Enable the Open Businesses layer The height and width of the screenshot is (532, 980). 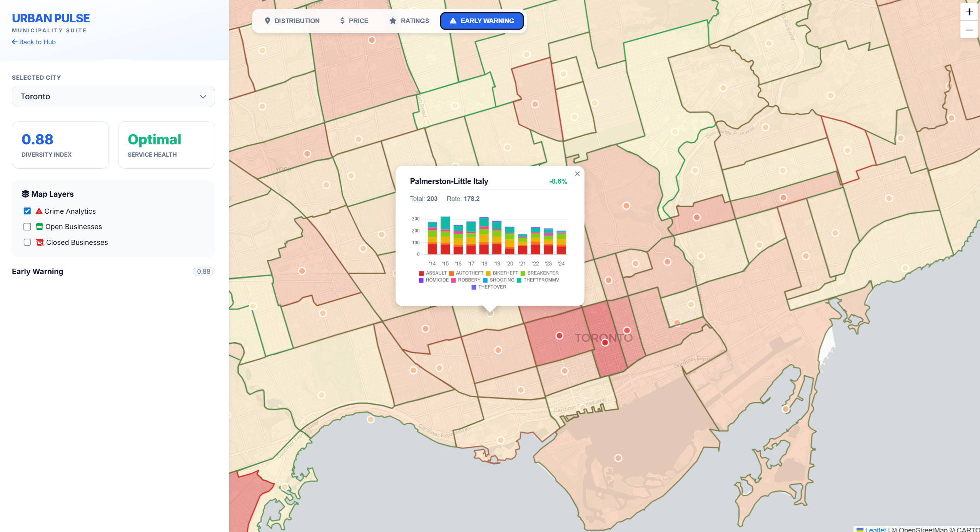click(x=27, y=226)
